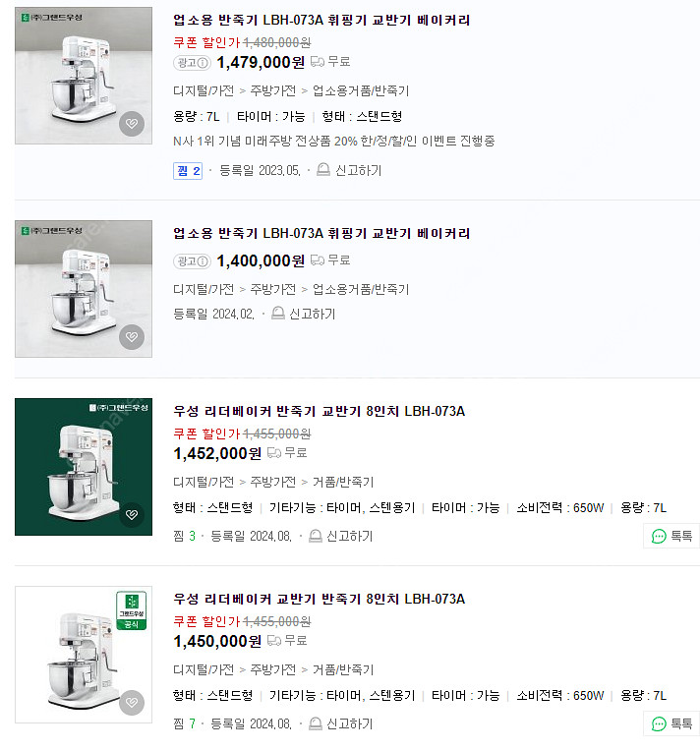Open the first 업소용 반죽기 LBH-073A title link
The height and width of the screenshot is (751, 700).
point(321,20)
